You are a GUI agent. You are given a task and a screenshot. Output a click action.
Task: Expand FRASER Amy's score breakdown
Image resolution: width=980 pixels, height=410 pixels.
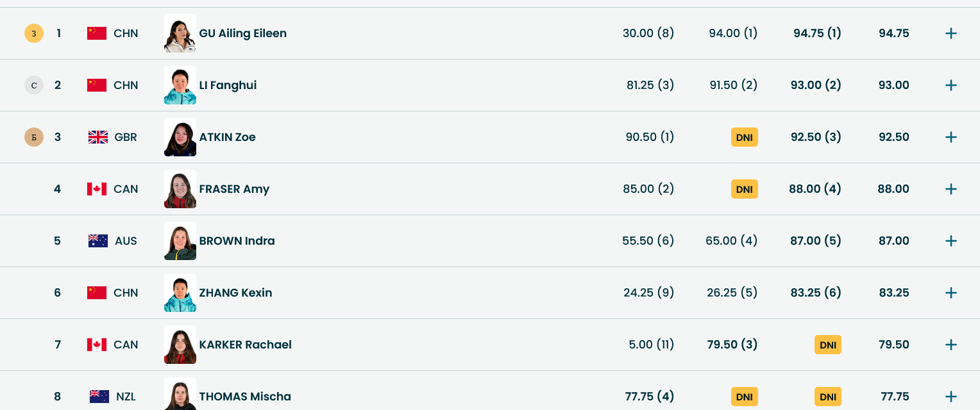tap(950, 189)
